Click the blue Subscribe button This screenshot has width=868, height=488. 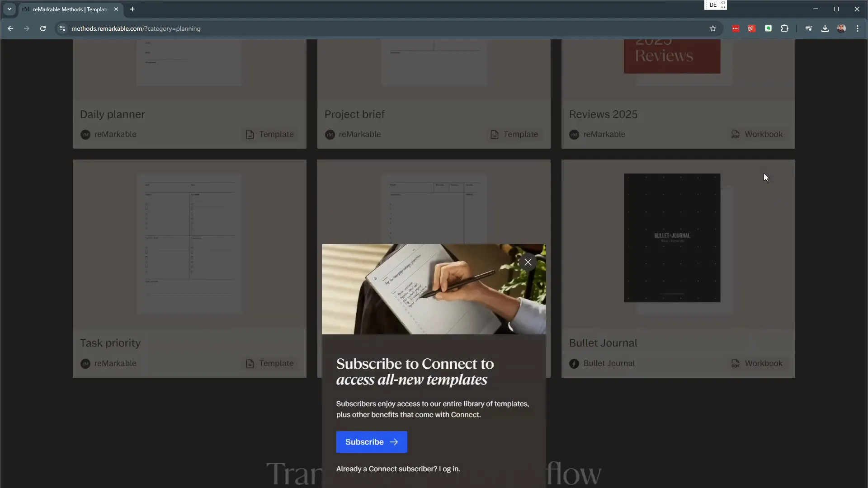(x=372, y=442)
